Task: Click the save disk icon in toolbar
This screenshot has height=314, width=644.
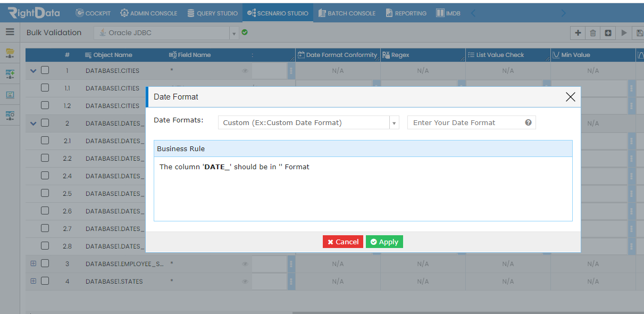Action: [x=640, y=33]
